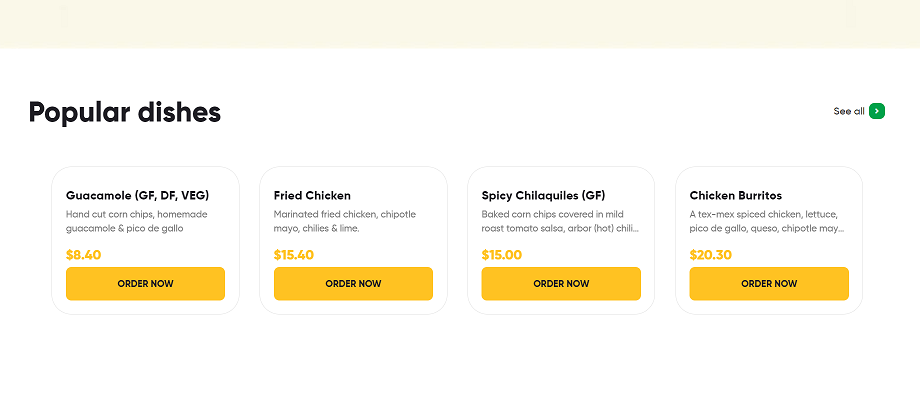The image size is (920, 394).
Task: Click the pale yellow banner at the top
Action: pos(460,24)
